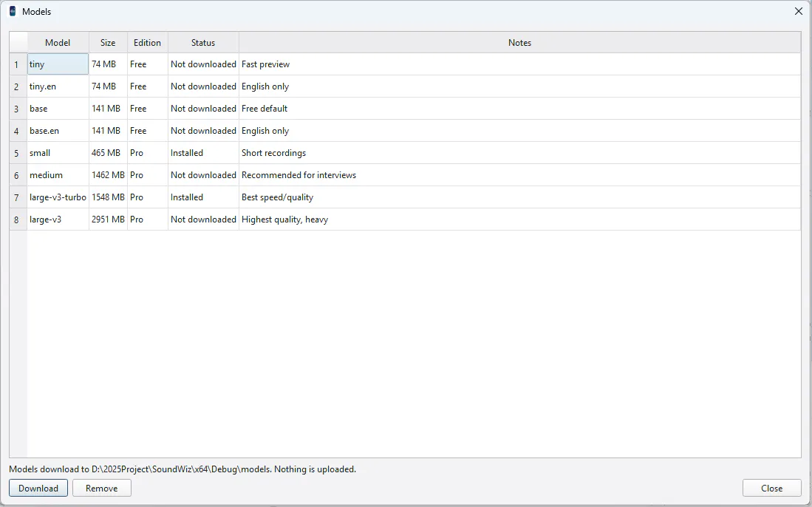This screenshot has width=812, height=507.
Task: Click the '1462 MB' size cell
Action: point(108,175)
